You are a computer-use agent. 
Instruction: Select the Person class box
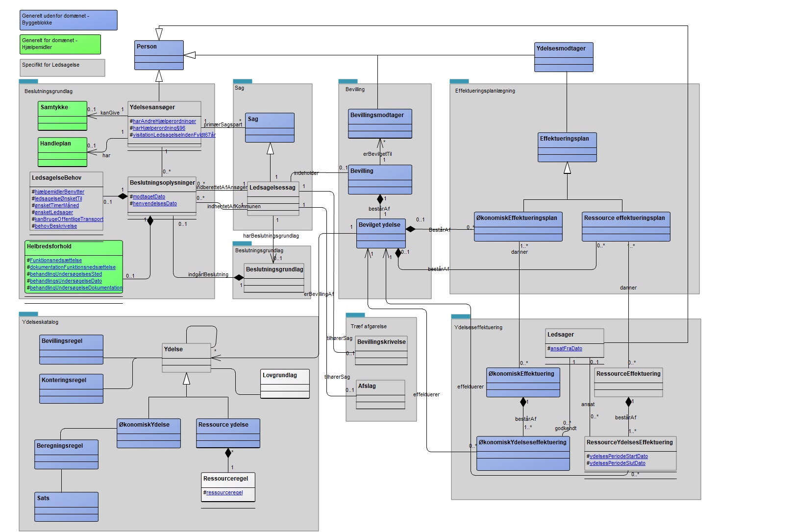[159, 55]
